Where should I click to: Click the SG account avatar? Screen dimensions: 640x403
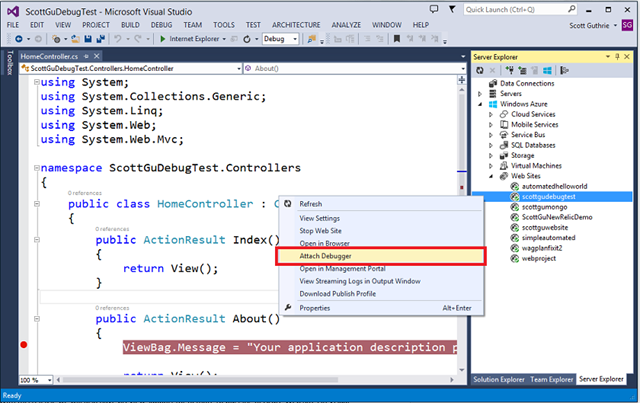point(627,25)
